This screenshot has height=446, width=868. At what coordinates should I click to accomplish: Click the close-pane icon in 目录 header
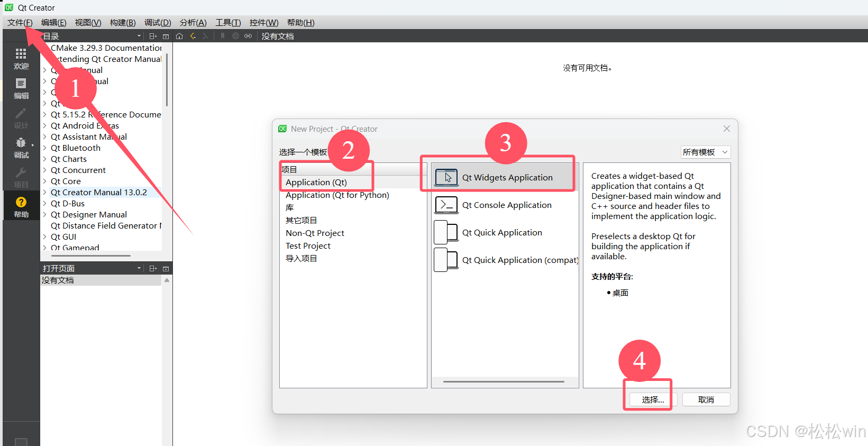point(166,36)
